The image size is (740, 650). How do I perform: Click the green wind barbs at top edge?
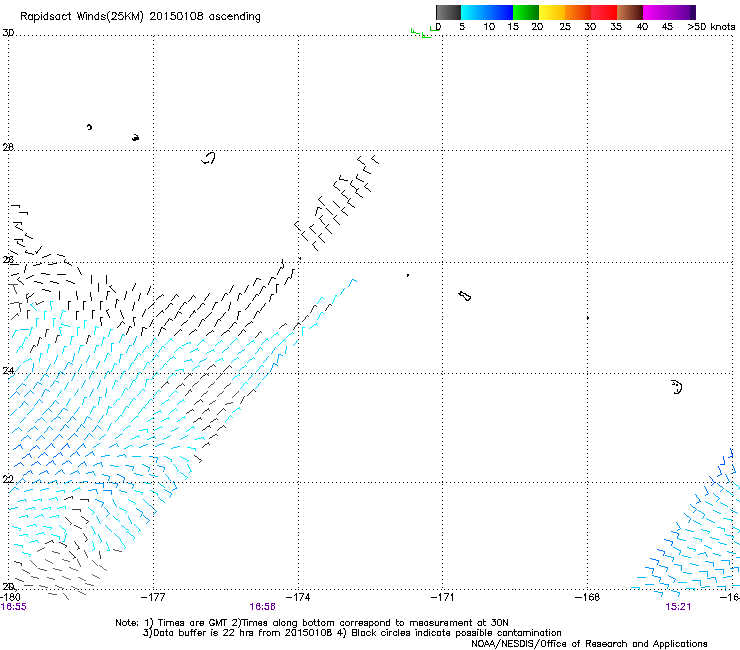point(423,32)
